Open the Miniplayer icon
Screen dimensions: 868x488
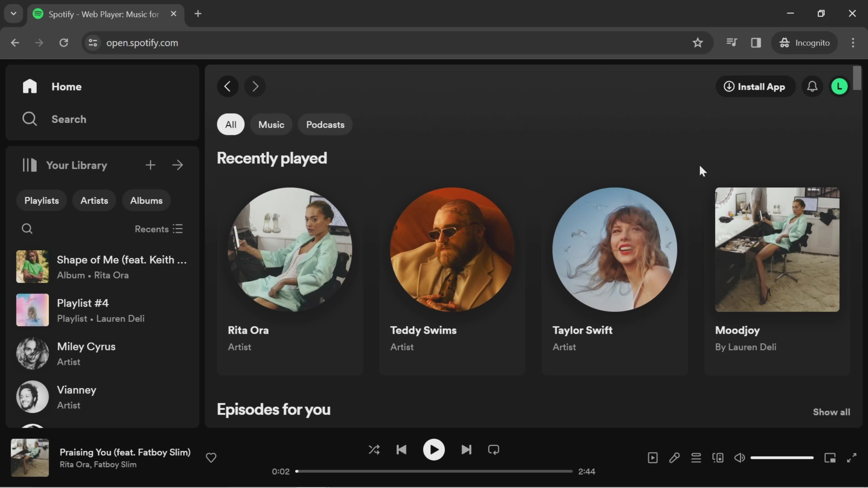click(x=830, y=458)
